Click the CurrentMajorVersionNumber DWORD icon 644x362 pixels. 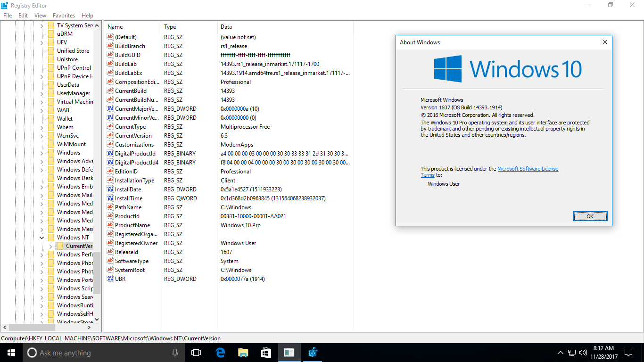tap(110, 109)
